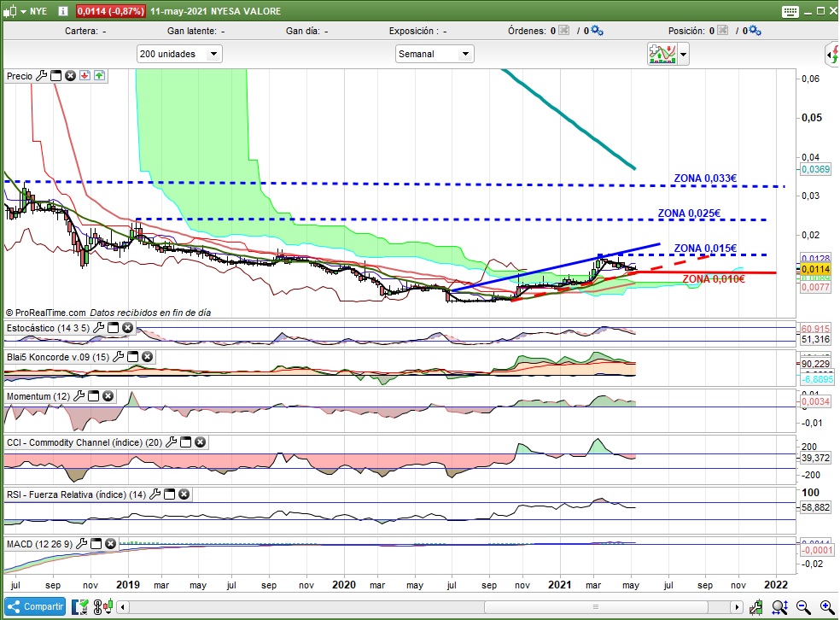
Task: Click the keyboard icon in the title bar
Action: click(790, 11)
